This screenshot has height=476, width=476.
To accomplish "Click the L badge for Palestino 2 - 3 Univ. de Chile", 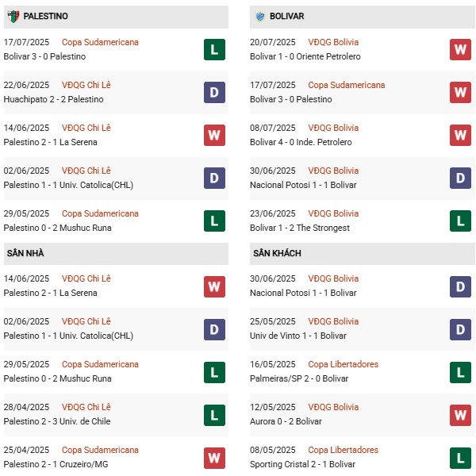I will coord(214,414).
